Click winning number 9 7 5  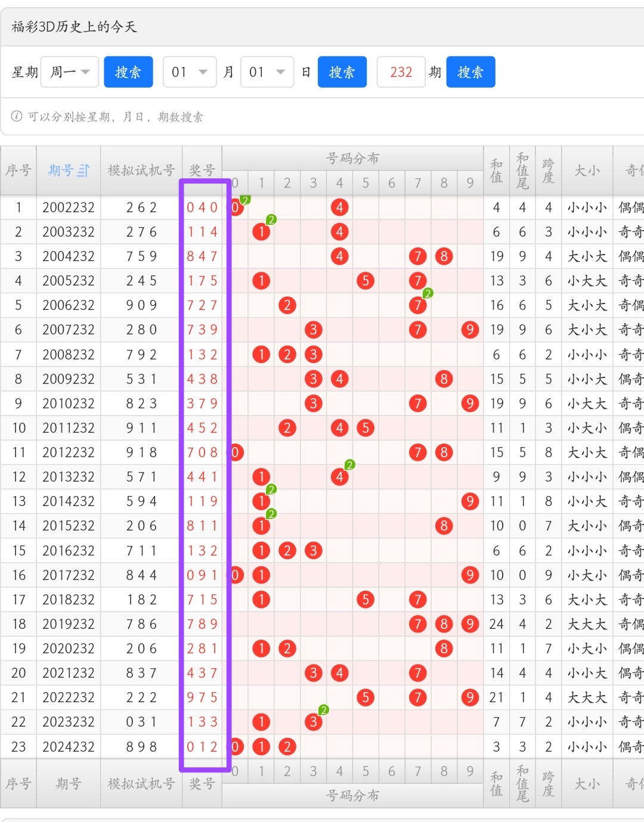(202, 697)
